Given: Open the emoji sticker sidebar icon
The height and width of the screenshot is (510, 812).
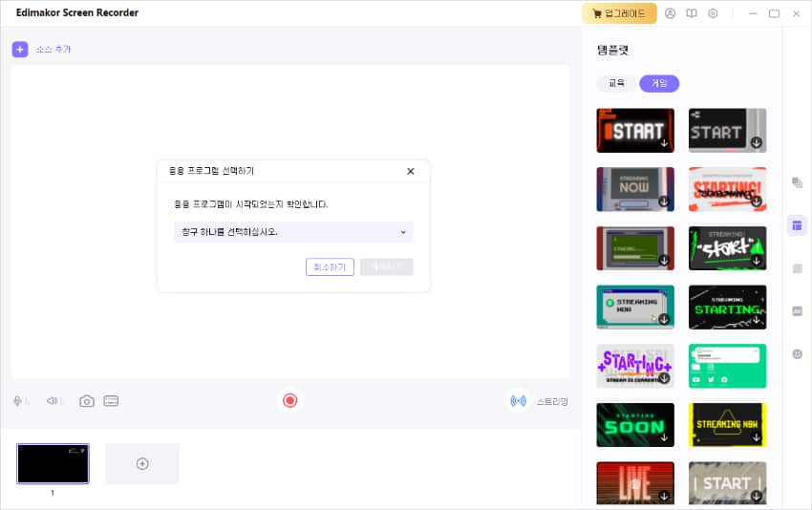Looking at the screenshot, I should click(797, 354).
